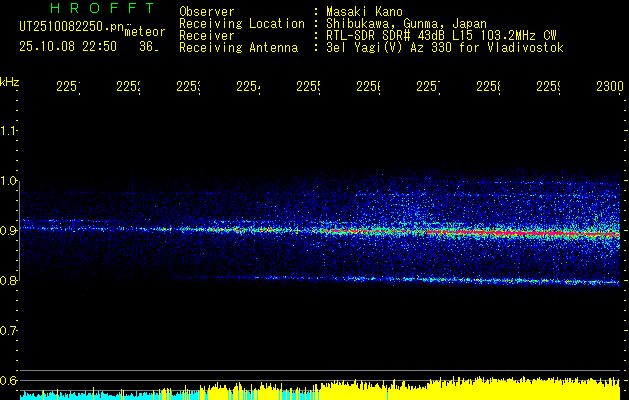Click the Receiving Antenna label
The width and height of the screenshot is (629, 400).
tap(239, 48)
